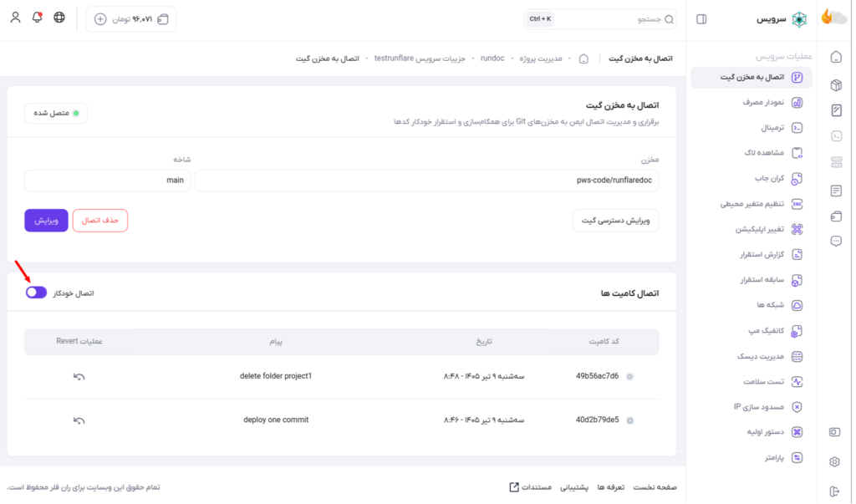856x504 pixels.
Task: Click the حذف اتصال button
Action: click(100, 221)
